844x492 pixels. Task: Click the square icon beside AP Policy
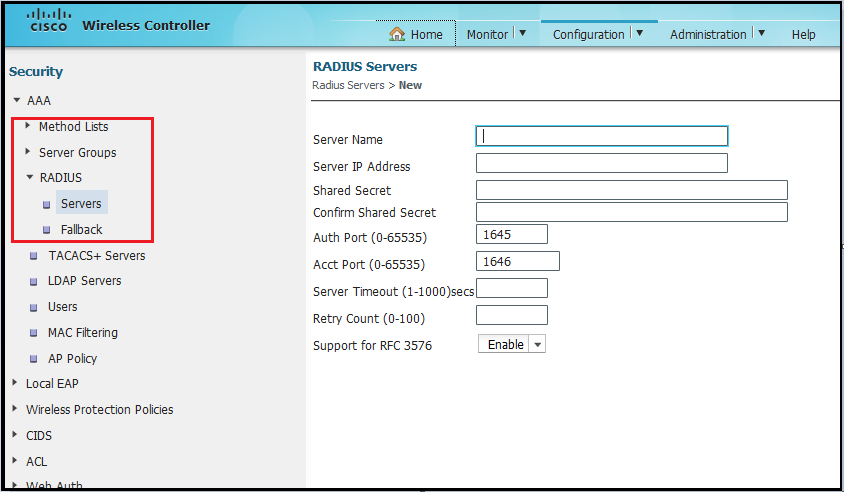34,359
